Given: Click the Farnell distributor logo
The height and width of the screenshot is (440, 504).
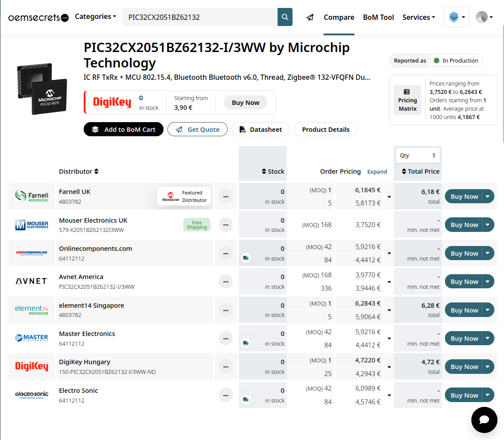Looking at the screenshot, I should [32, 196].
